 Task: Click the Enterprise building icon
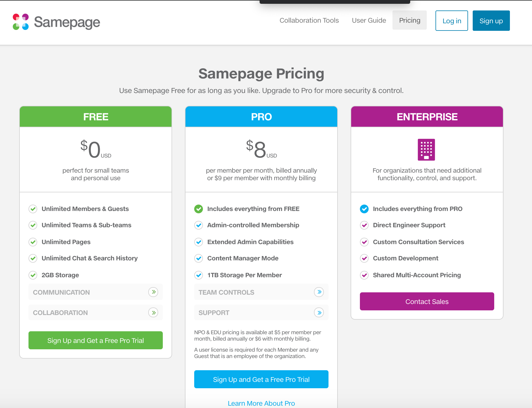point(426,150)
